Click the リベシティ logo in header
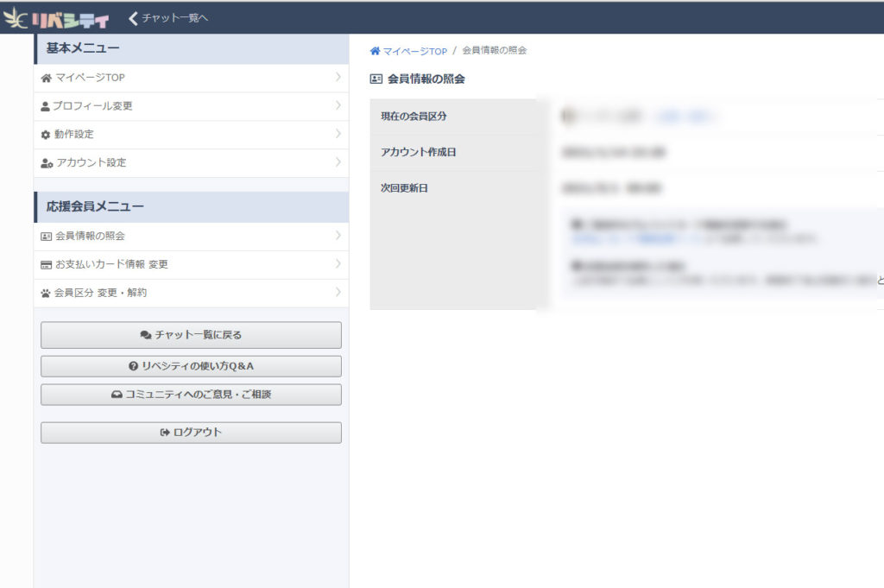 point(57,18)
